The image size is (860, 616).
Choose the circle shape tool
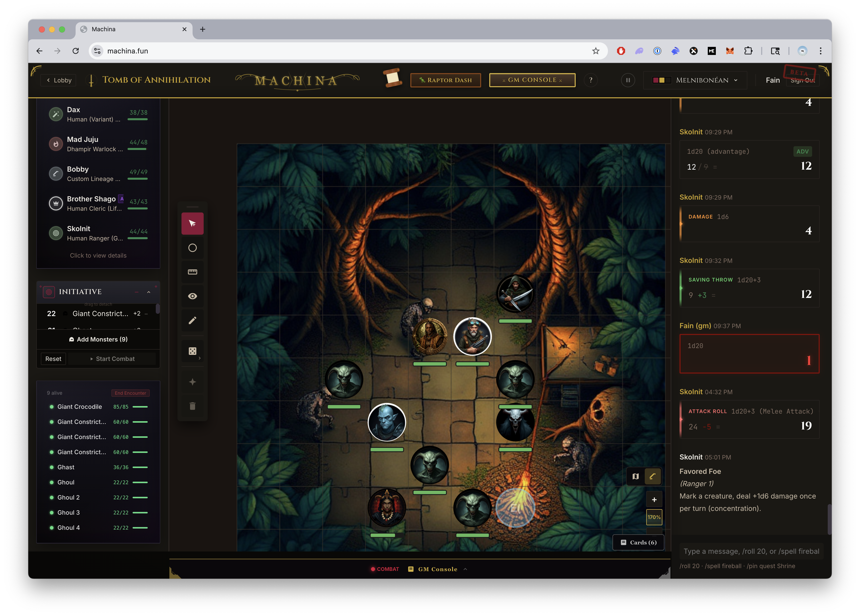192,248
